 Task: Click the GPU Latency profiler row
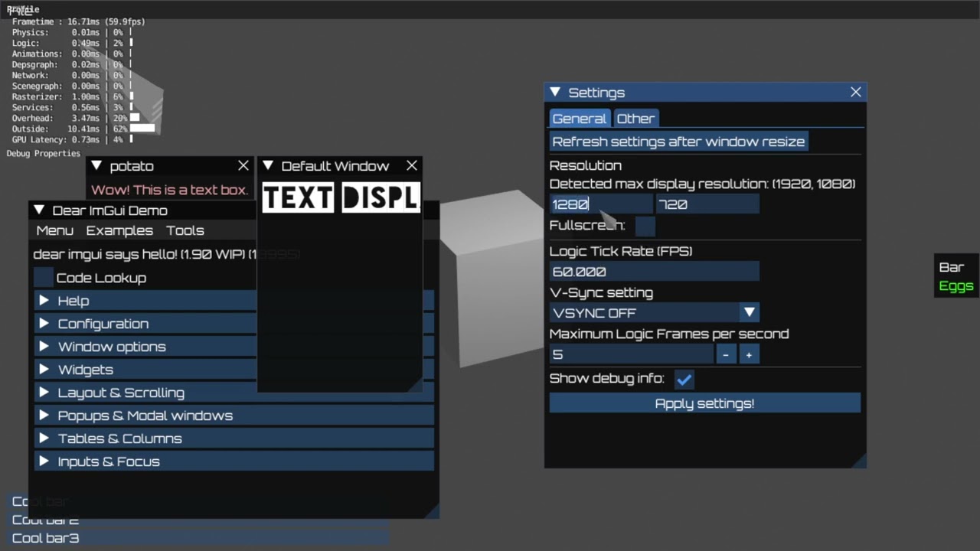[x=72, y=139]
